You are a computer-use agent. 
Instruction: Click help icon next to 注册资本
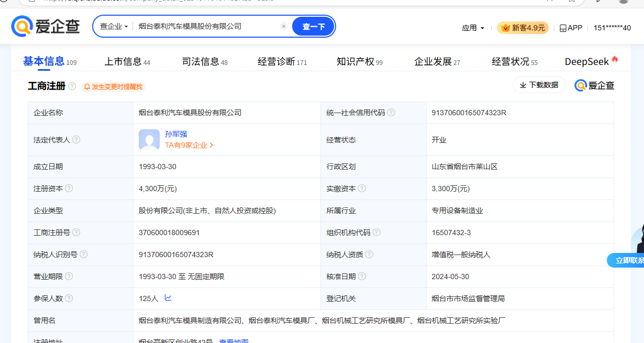(69, 189)
